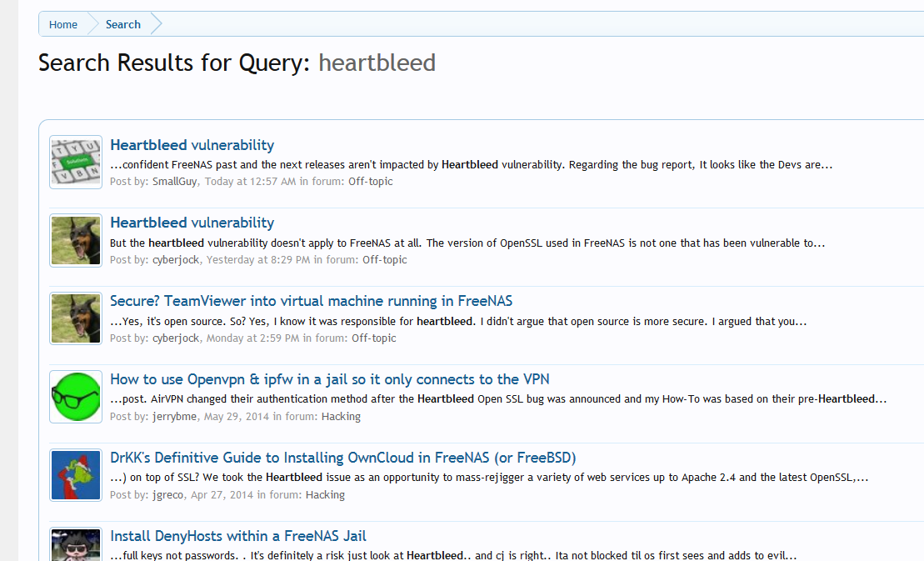Open DrKK's Definitive Guide to OwnCloud thread

(x=343, y=458)
